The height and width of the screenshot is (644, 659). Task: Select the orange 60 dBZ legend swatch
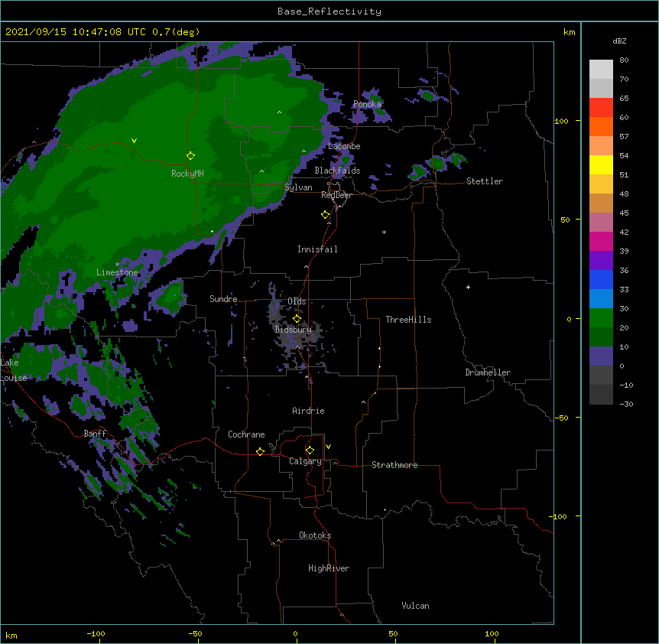(x=601, y=126)
